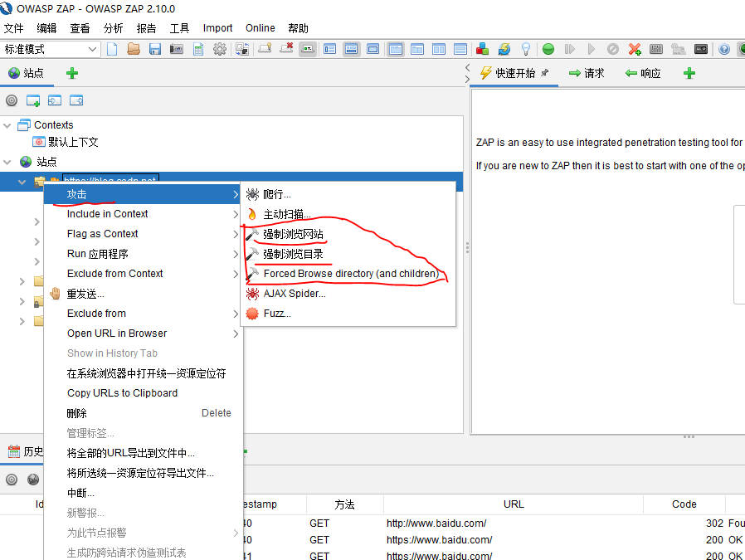Click the New Session toolbar icon
The image size is (745, 560).
(x=112, y=49)
